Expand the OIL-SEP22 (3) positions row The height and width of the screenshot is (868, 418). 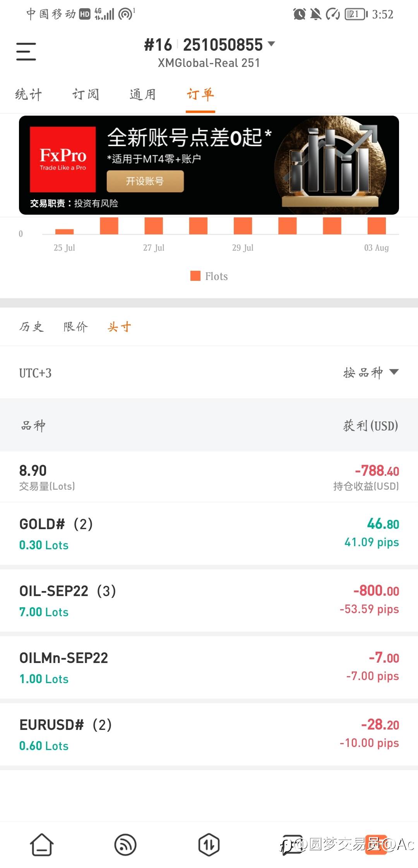pos(209,601)
